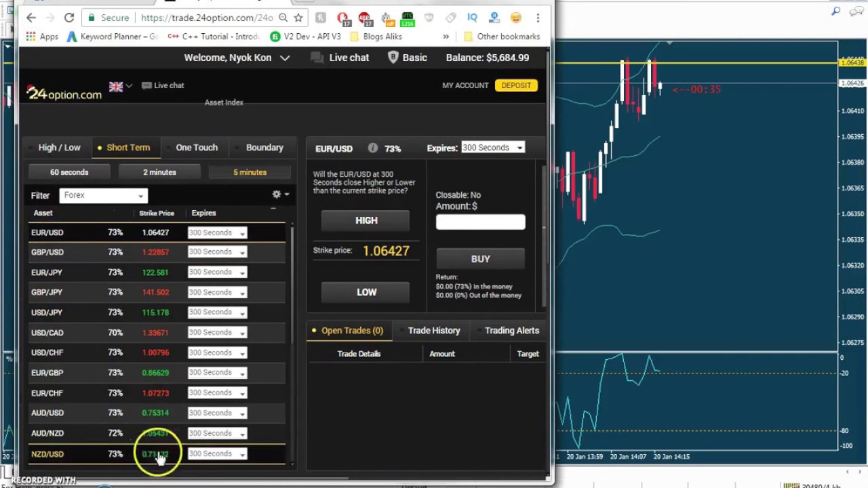Click the small Live chat link beside the flag
The image size is (868, 488).
pyautogui.click(x=163, y=85)
